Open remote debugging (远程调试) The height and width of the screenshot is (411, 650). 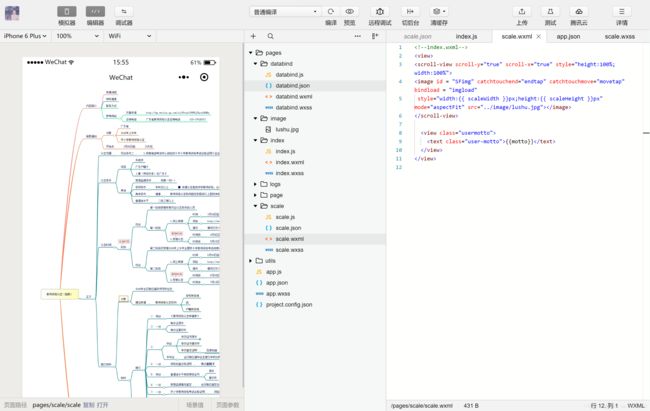[x=380, y=12]
